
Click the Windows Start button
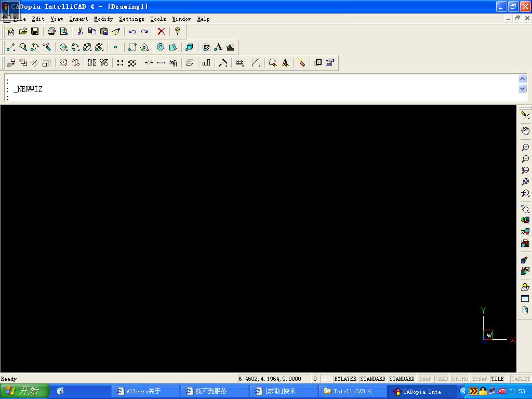[24, 391]
